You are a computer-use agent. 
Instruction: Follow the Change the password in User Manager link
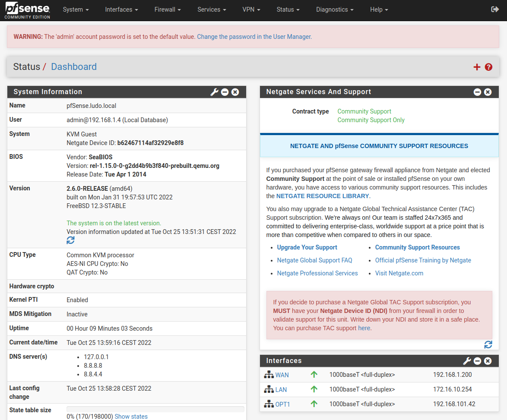pos(254,37)
